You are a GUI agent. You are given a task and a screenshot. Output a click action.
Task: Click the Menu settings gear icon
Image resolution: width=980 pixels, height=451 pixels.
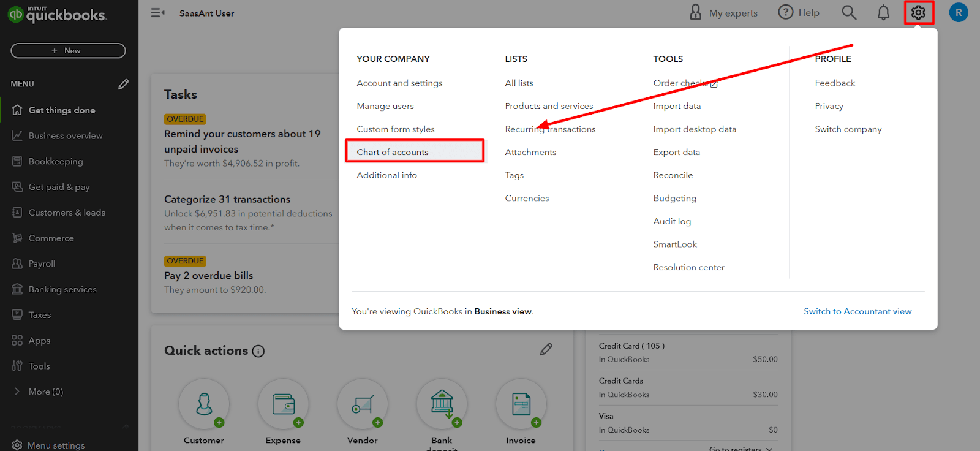click(x=17, y=445)
